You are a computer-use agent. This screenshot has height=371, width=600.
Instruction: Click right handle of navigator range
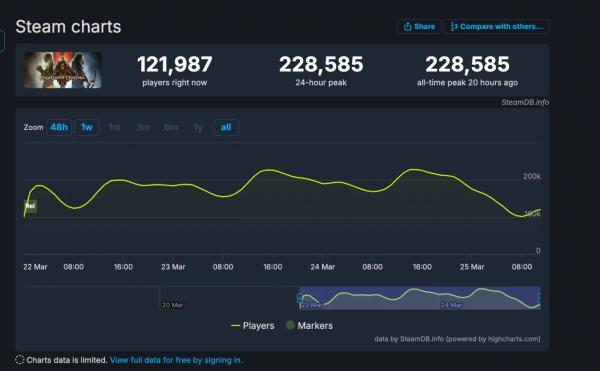pos(540,298)
